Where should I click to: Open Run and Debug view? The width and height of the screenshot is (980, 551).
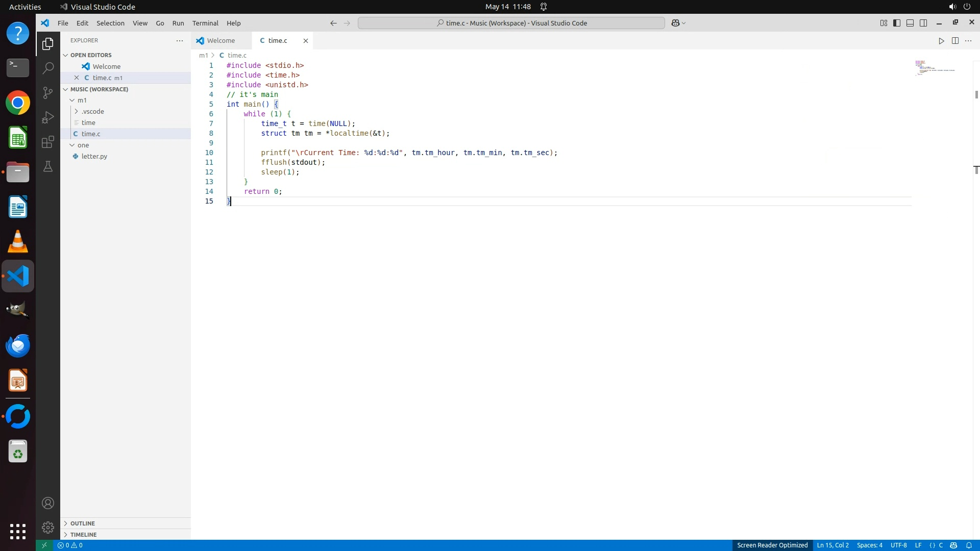click(x=48, y=117)
